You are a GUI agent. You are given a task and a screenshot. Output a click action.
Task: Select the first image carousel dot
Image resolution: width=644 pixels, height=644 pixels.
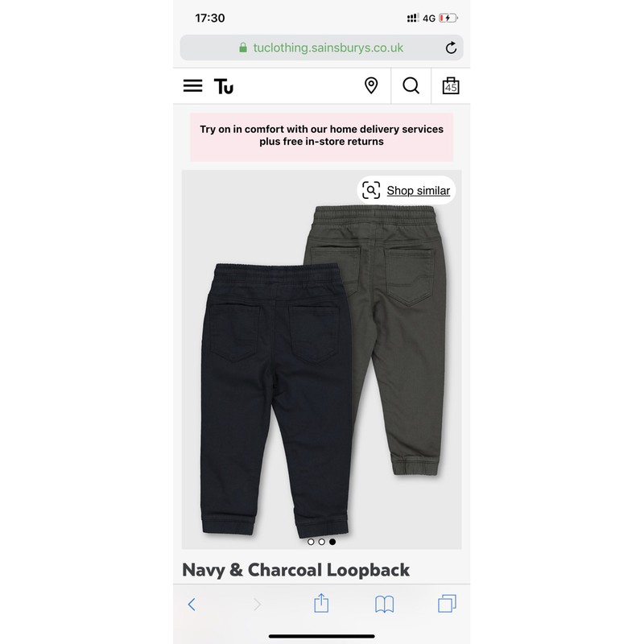click(311, 542)
